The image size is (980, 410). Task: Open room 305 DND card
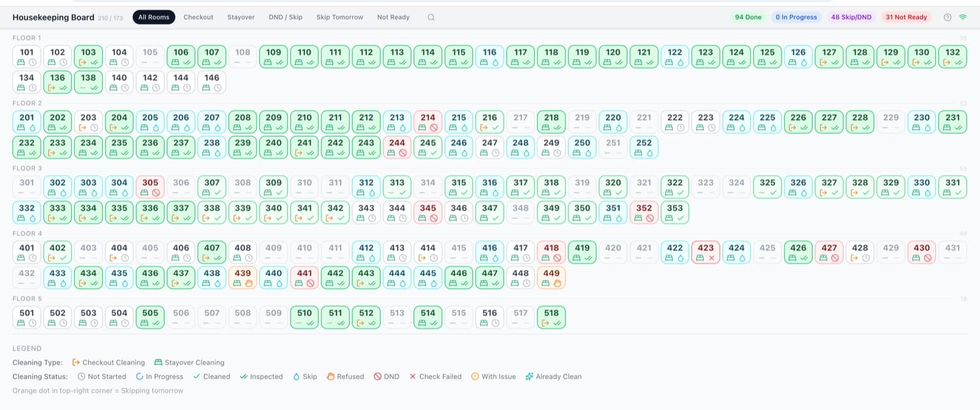(x=150, y=187)
